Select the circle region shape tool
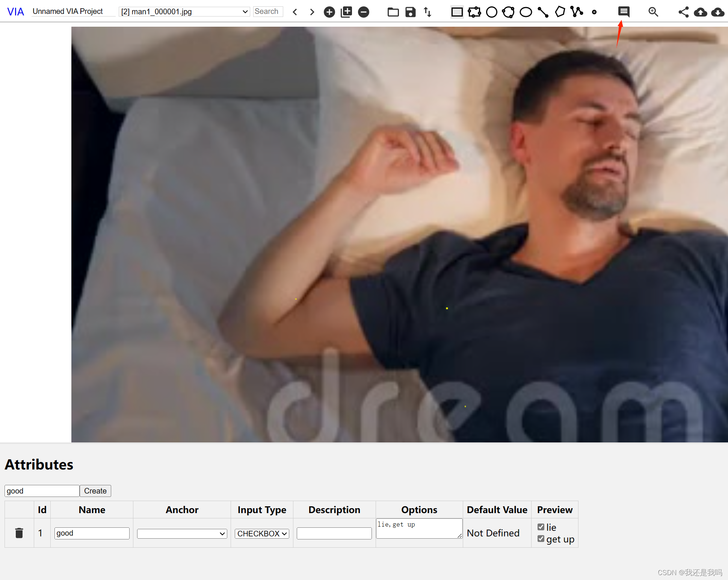 pyautogui.click(x=491, y=12)
